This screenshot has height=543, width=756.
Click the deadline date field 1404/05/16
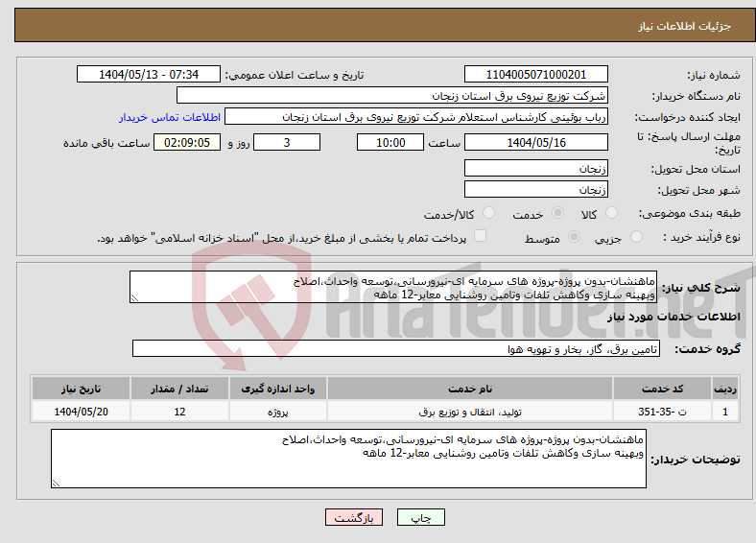(x=535, y=142)
